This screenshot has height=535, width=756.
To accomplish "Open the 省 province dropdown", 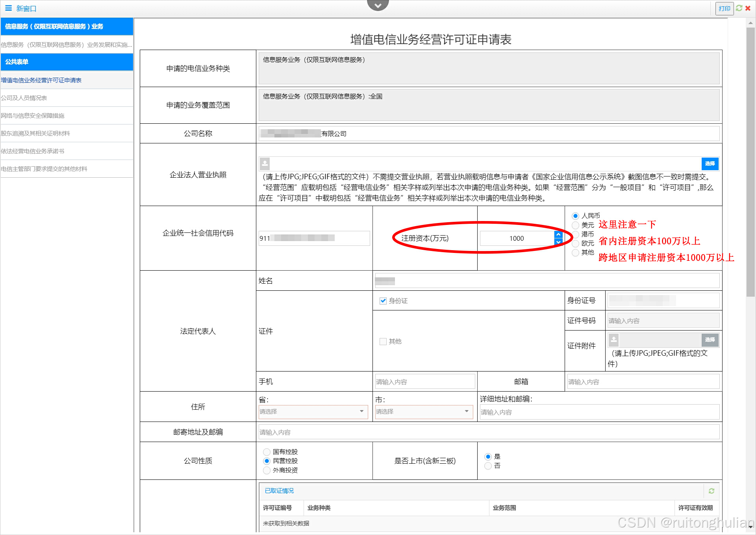I will (313, 412).
